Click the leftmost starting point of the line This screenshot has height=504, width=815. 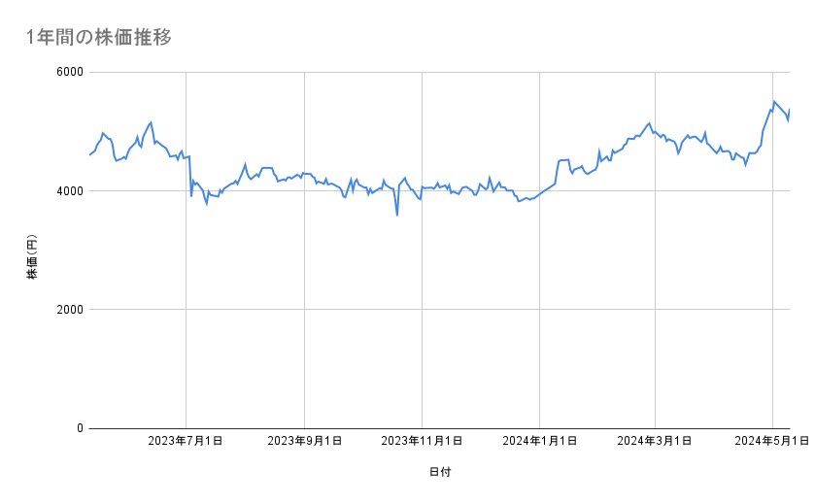point(89,154)
